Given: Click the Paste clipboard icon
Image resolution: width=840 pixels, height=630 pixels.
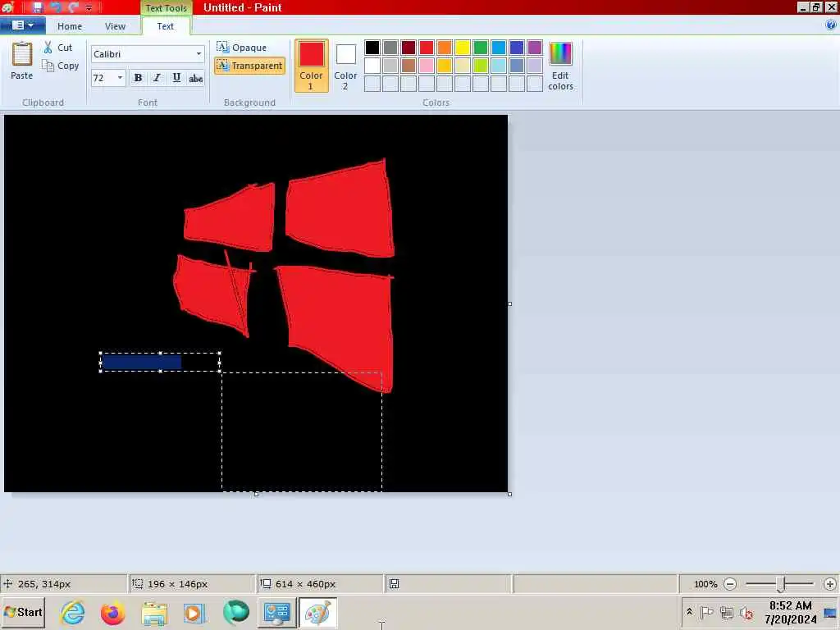Looking at the screenshot, I should [22, 54].
